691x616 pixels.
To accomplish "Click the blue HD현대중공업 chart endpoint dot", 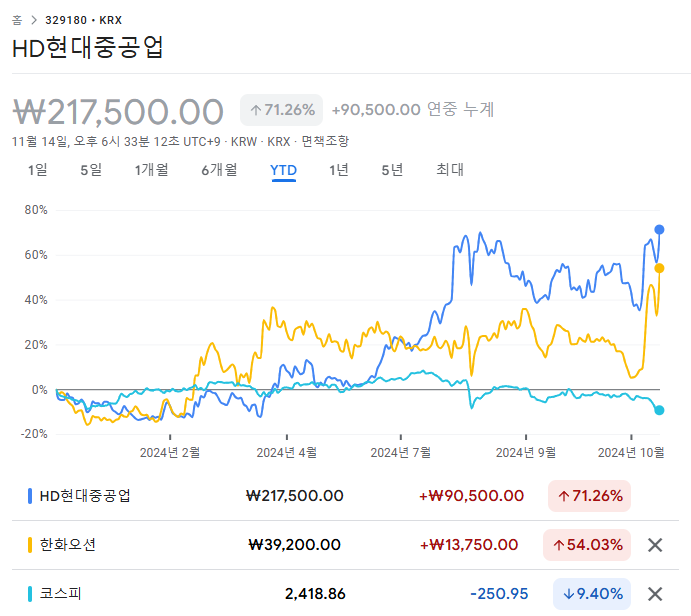I will 659,230.
